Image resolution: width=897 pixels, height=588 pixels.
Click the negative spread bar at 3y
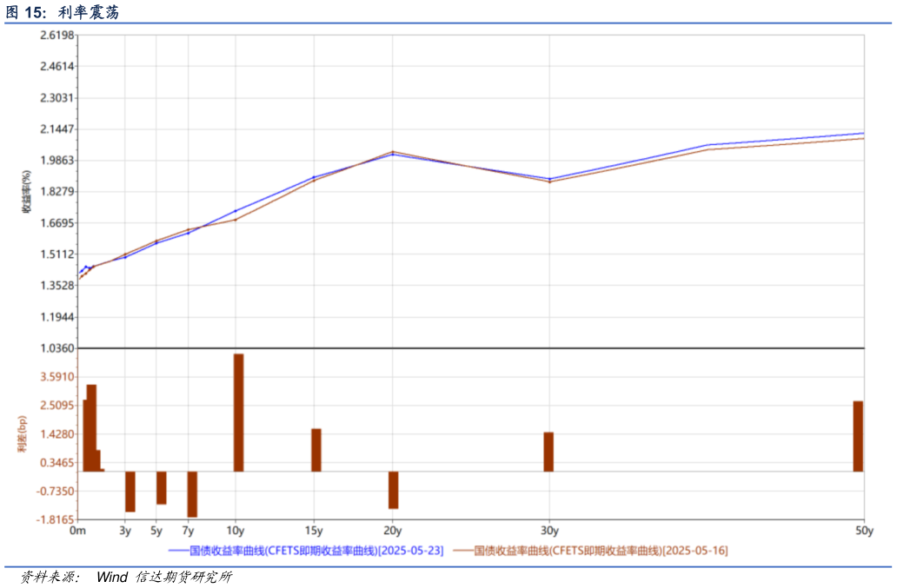[x=130, y=492]
